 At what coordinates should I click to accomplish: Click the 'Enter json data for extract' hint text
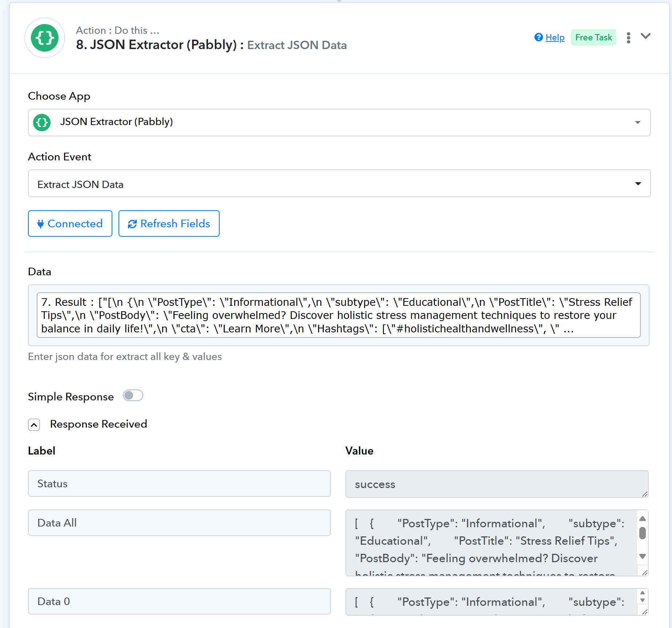125,357
